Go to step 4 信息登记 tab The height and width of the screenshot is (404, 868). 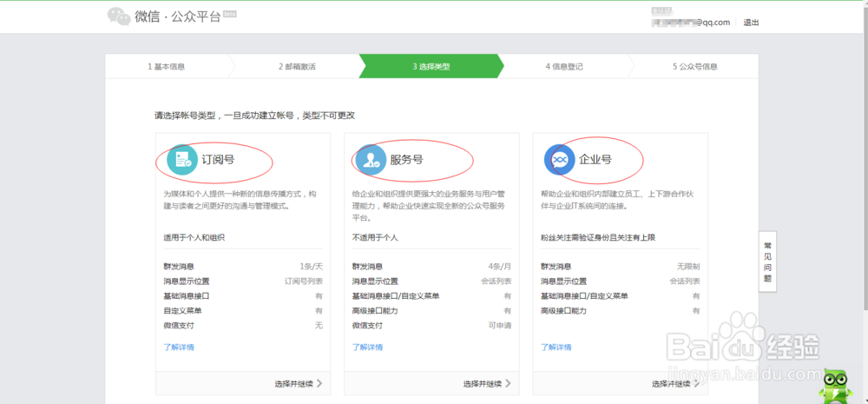tap(564, 67)
